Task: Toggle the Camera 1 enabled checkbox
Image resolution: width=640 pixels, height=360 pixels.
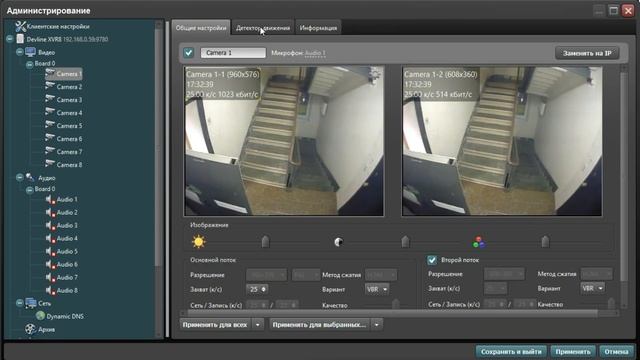Action: (189, 53)
